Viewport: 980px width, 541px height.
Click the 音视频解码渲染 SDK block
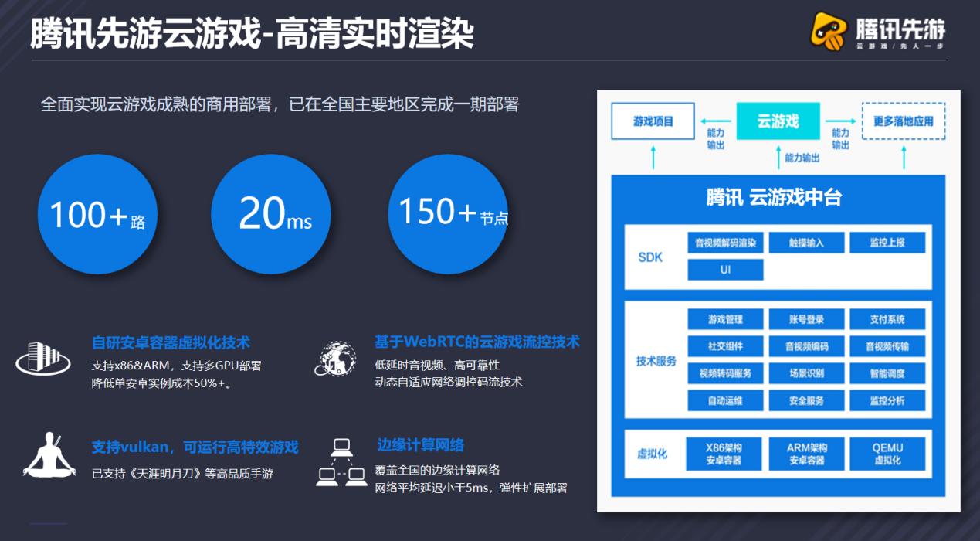tap(725, 243)
